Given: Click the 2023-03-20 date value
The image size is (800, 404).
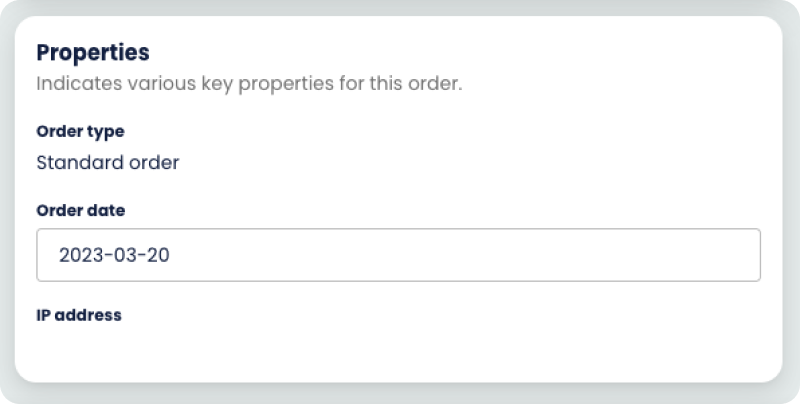Looking at the screenshot, I should (114, 255).
